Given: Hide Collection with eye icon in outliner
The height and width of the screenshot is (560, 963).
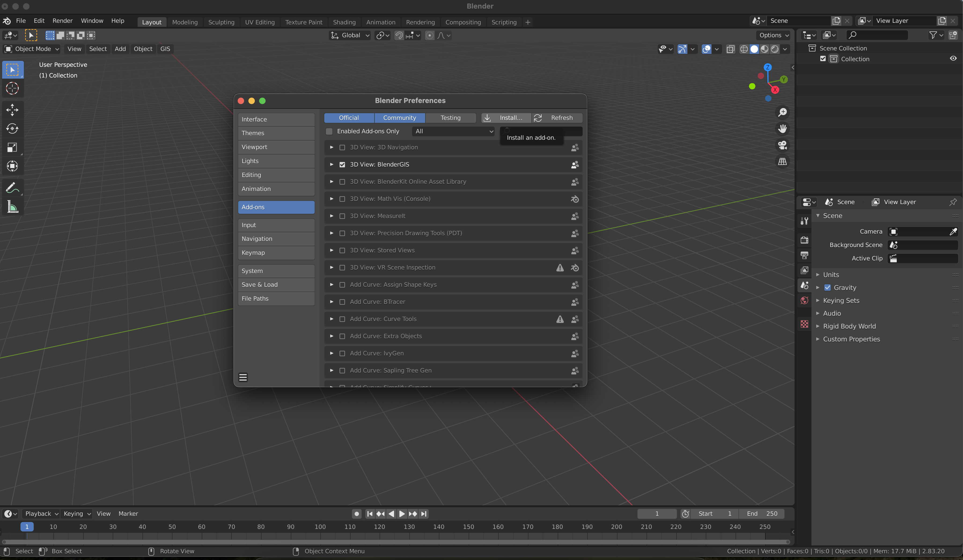Looking at the screenshot, I should tap(953, 58).
